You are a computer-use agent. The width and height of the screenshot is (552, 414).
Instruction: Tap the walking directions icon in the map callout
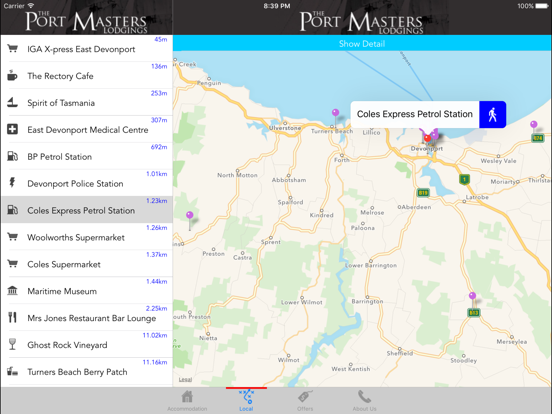click(493, 114)
